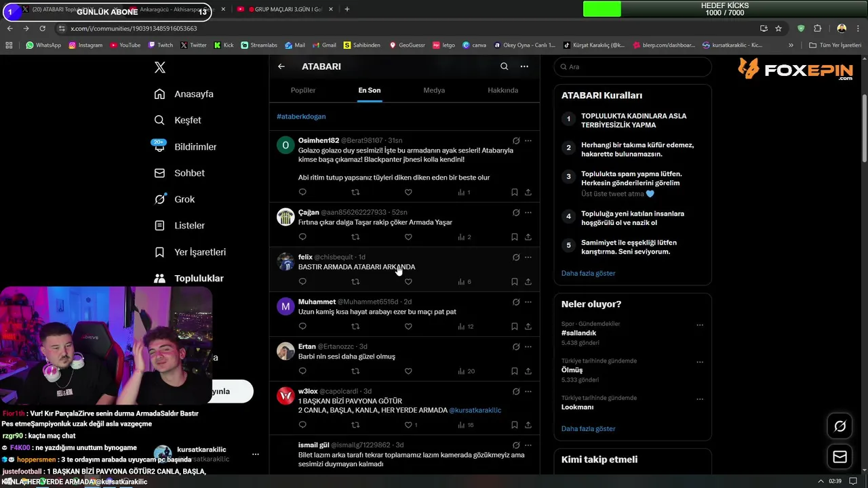Switch to the Medya tab

[434, 90]
